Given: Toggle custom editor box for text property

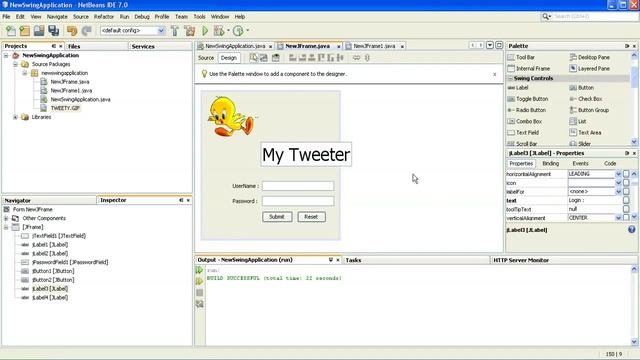Looking at the screenshot, I should (626, 200).
